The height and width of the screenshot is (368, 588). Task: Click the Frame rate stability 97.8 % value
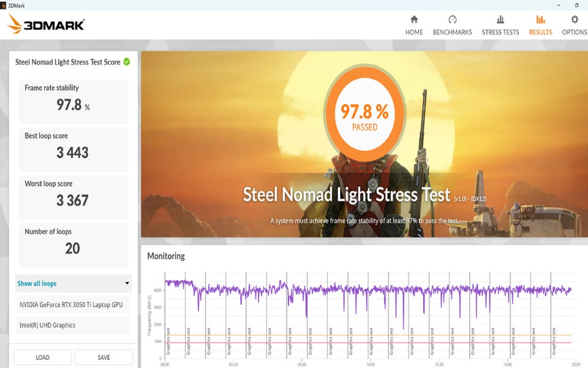click(73, 105)
